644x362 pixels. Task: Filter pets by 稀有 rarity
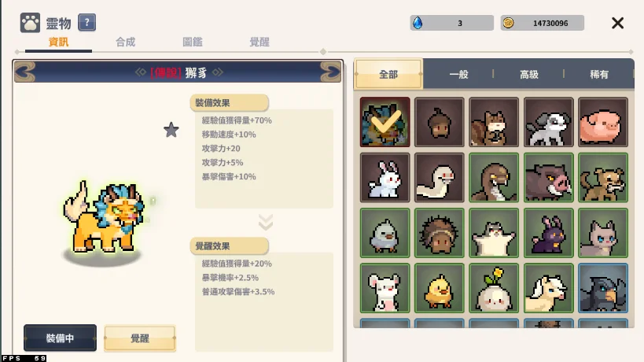coord(599,75)
